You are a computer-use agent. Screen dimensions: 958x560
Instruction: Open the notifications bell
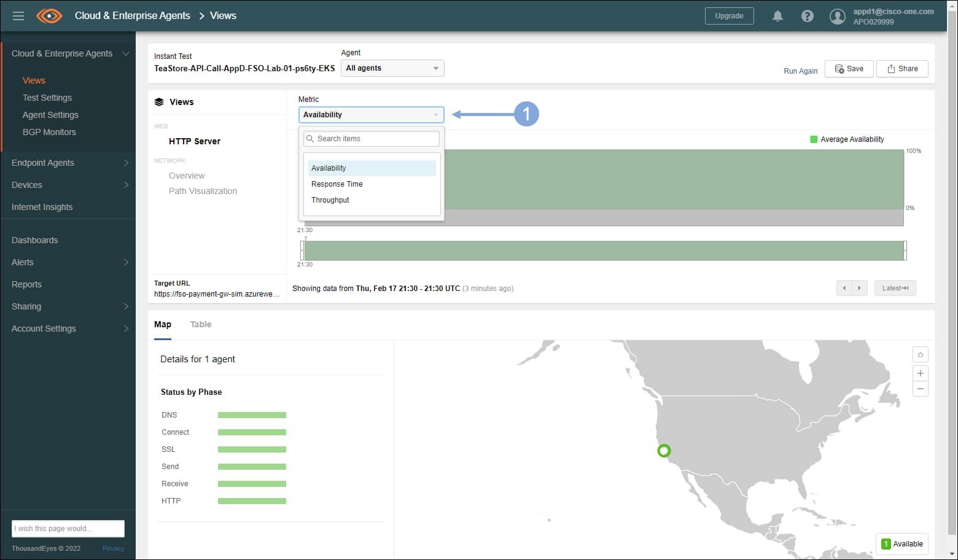(777, 16)
